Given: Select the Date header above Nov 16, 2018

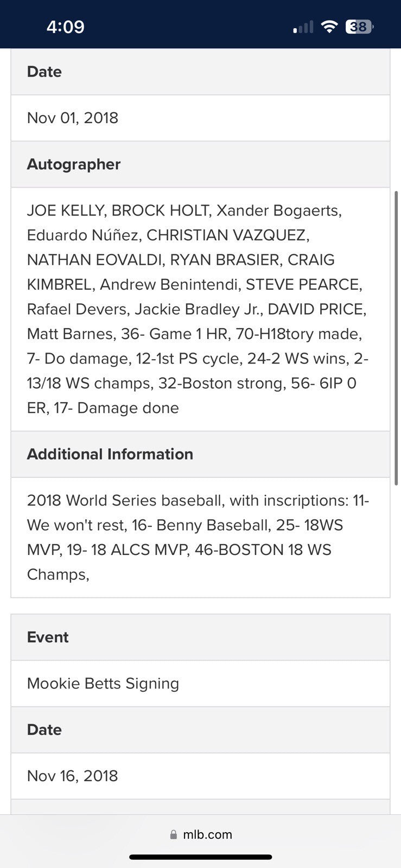Looking at the screenshot, I should [x=44, y=729].
